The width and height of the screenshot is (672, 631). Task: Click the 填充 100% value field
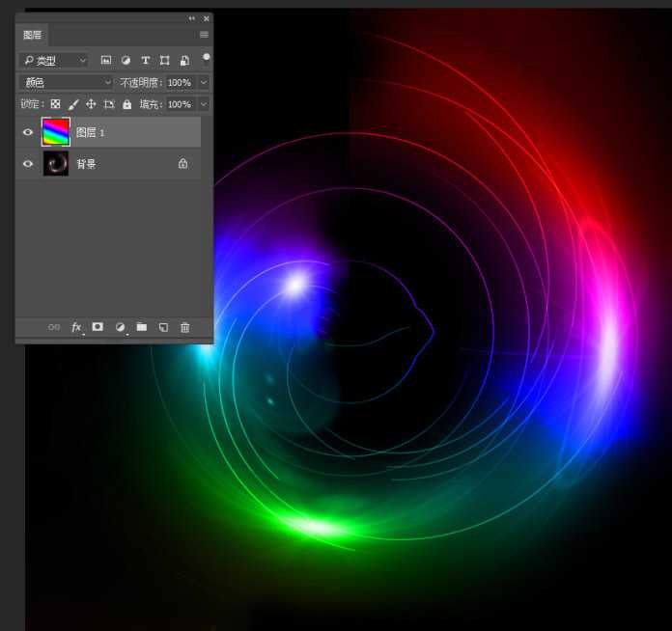[x=180, y=104]
